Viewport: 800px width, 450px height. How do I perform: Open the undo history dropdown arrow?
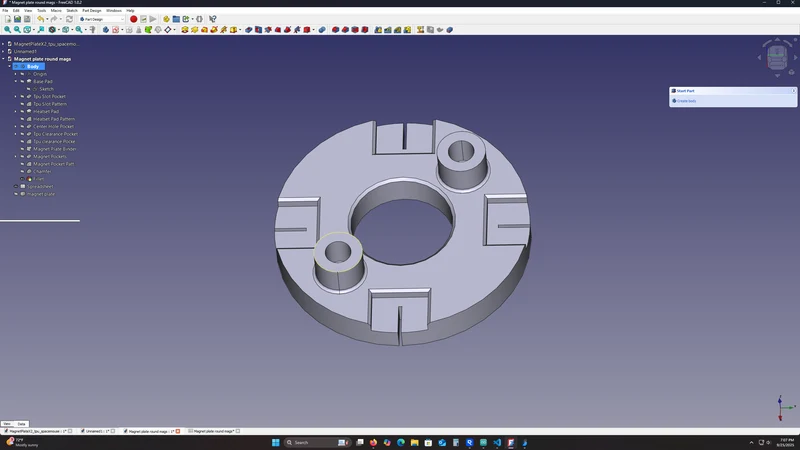coord(46,19)
